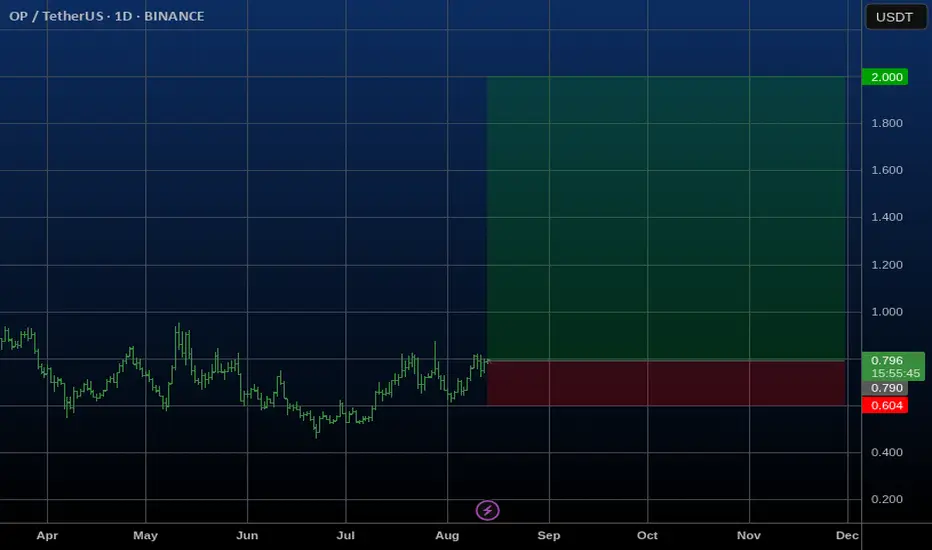The width and height of the screenshot is (932, 550).
Task: Click the purple lightning bolt event icon
Action: (487, 510)
